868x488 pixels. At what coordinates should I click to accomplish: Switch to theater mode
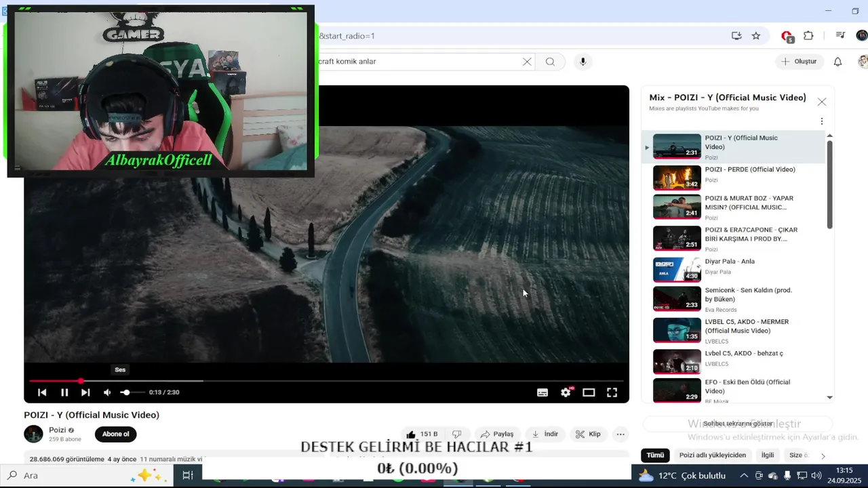[x=589, y=392]
